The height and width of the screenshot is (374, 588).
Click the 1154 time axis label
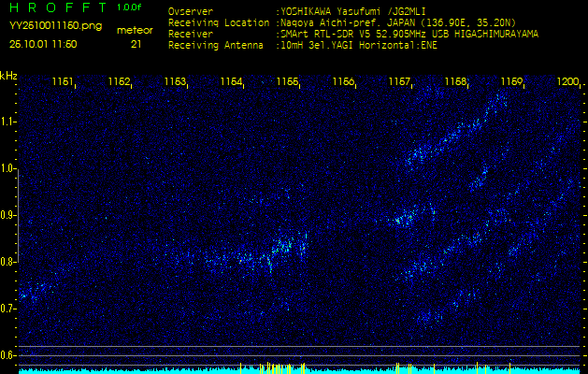click(231, 81)
